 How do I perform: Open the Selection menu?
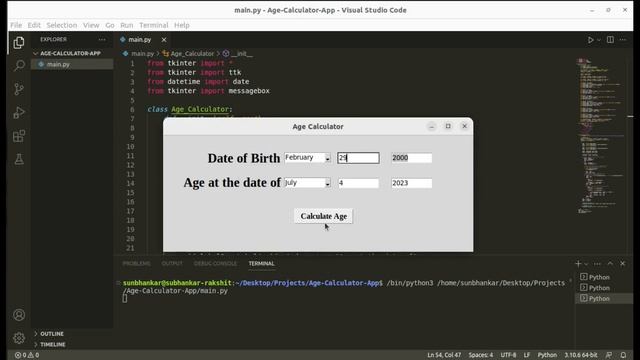62,25
